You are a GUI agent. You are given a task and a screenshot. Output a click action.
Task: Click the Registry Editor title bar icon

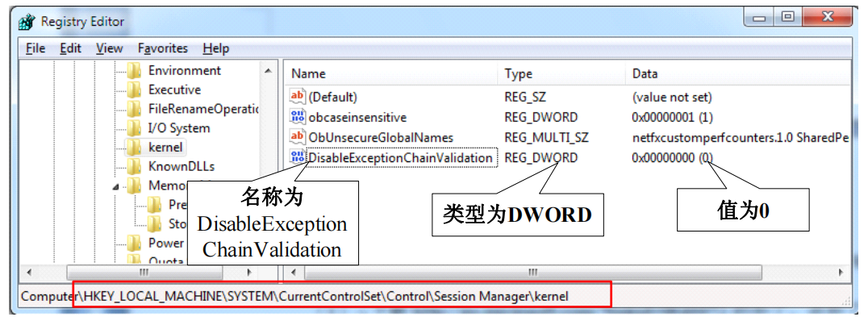click(x=27, y=23)
